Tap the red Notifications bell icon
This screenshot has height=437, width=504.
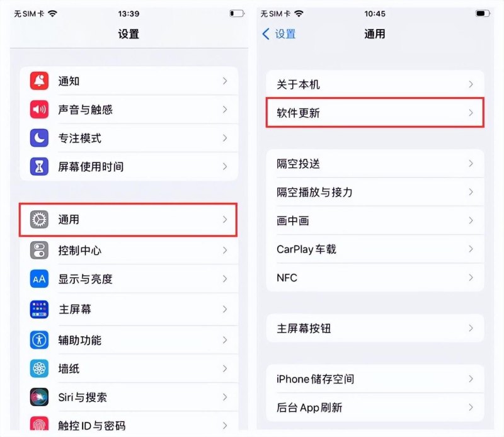point(39,81)
